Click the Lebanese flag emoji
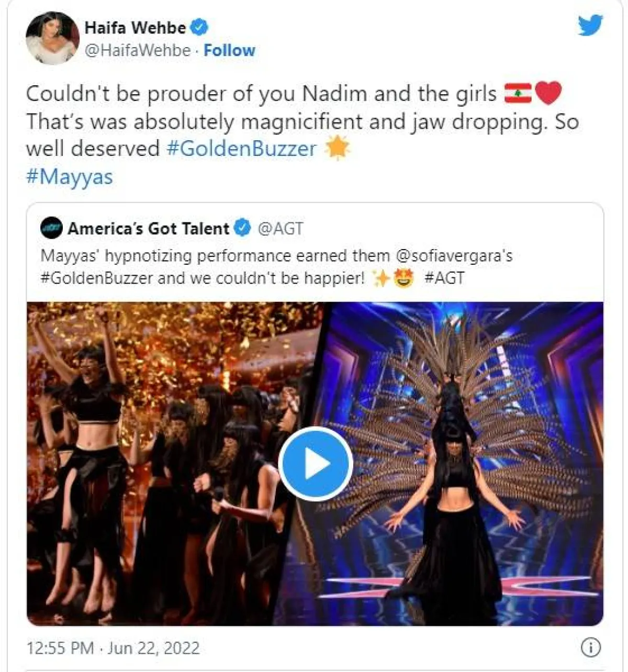This screenshot has width=628, height=672. click(x=518, y=94)
